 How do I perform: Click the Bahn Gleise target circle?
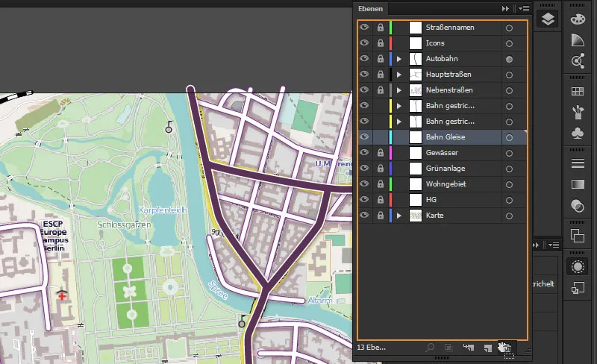coord(509,137)
